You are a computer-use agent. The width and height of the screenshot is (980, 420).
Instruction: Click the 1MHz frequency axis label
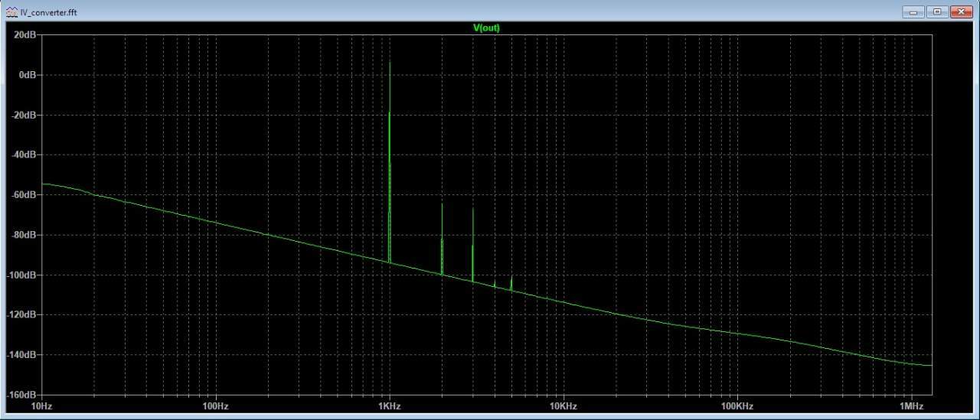point(911,405)
